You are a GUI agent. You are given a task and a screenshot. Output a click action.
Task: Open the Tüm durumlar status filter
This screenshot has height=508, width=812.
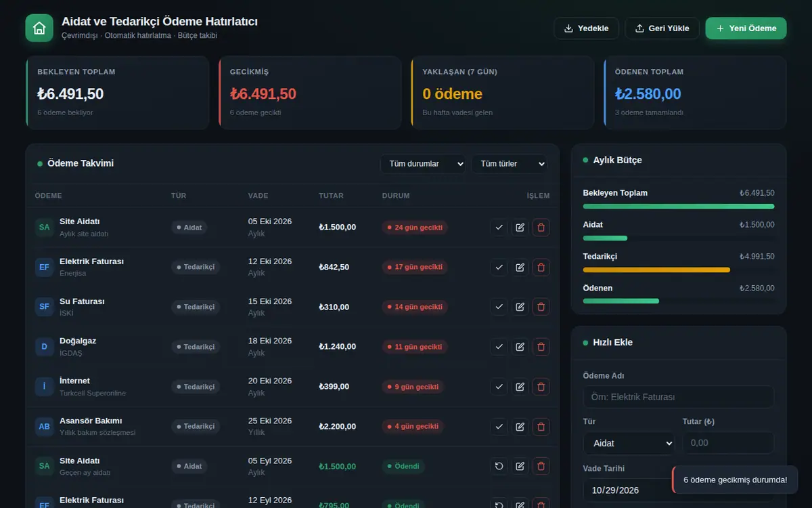click(x=423, y=164)
